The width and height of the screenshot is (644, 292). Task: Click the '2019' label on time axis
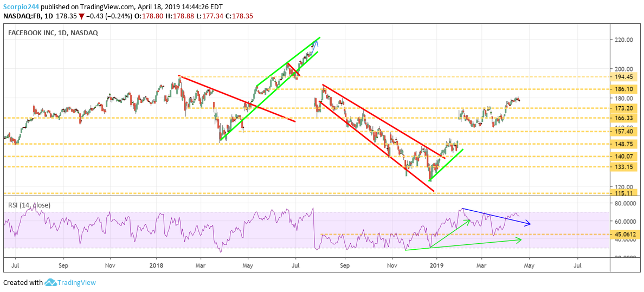click(x=437, y=265)
